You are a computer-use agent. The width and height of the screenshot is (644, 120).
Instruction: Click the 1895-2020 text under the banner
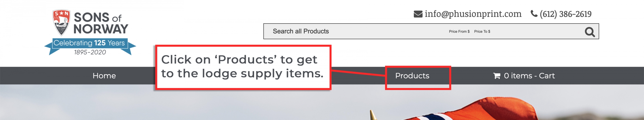[x=90, y=52]
